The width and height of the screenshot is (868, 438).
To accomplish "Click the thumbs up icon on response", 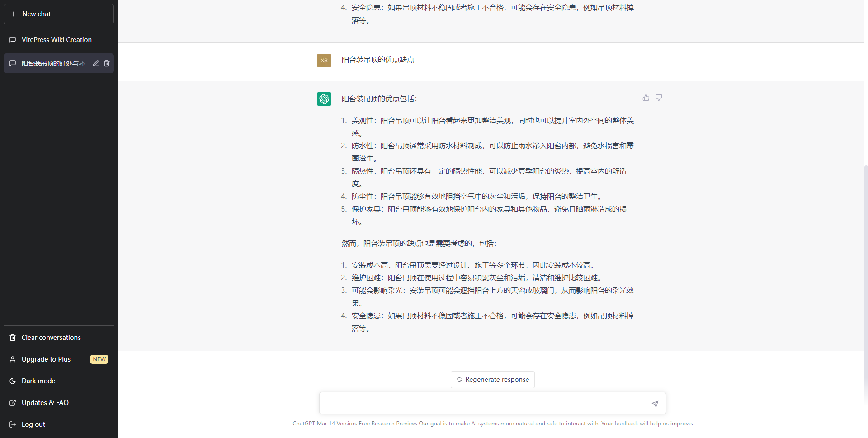I will [646, 98].
